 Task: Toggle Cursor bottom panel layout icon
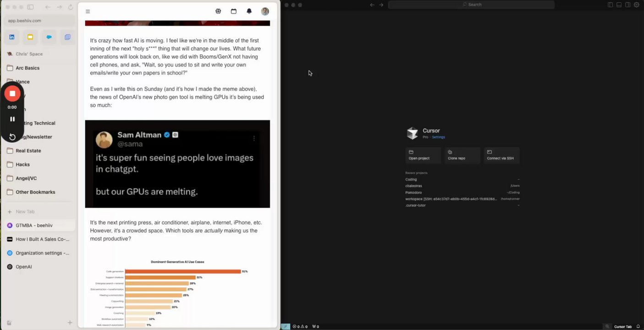[x=619, y=5]
